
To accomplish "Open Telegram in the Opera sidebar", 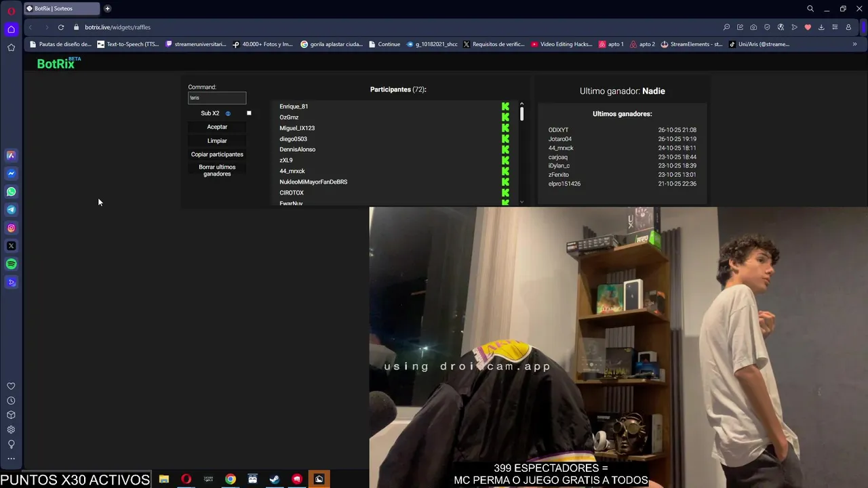I will point(11,209).
